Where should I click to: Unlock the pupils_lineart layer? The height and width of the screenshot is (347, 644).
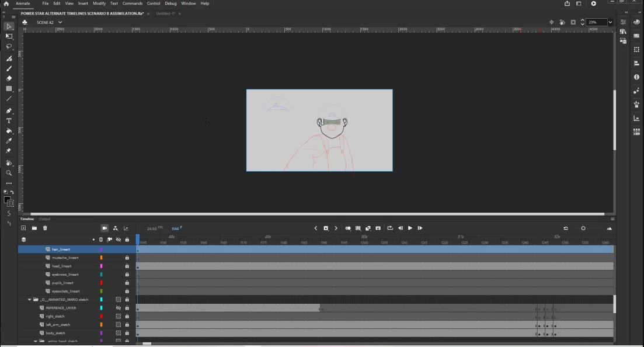(x=127, y=283)
